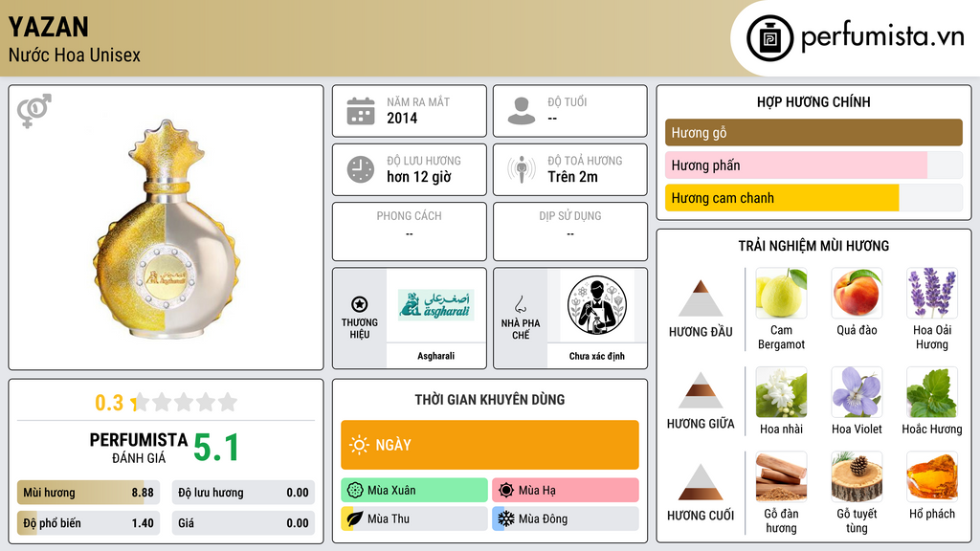Click the Mùa Đông season bar
Viewport: 980px width, 551px height.
(x=566, y=518)
